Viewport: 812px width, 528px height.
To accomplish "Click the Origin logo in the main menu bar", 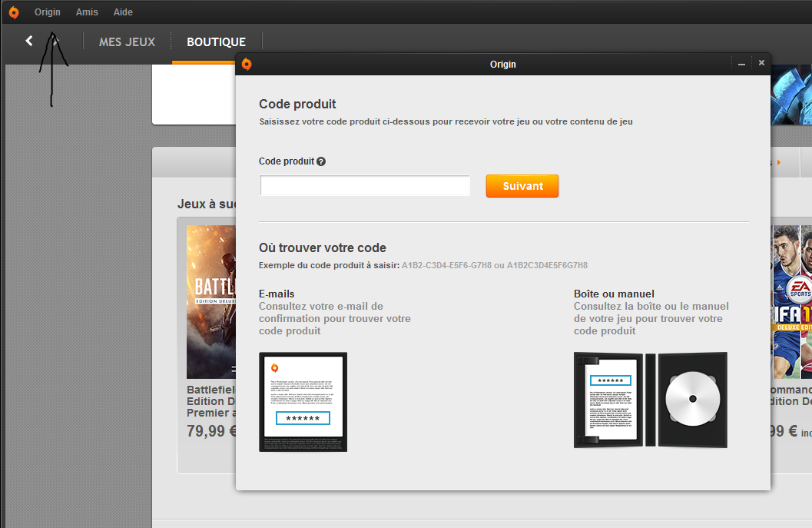I will coord(14,12).
